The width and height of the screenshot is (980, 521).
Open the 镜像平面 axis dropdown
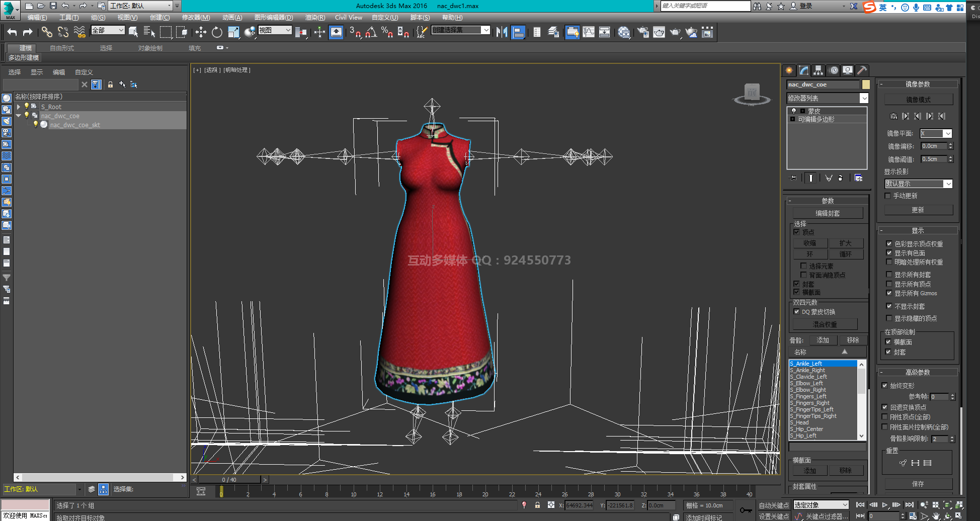[x=948, y=134]
